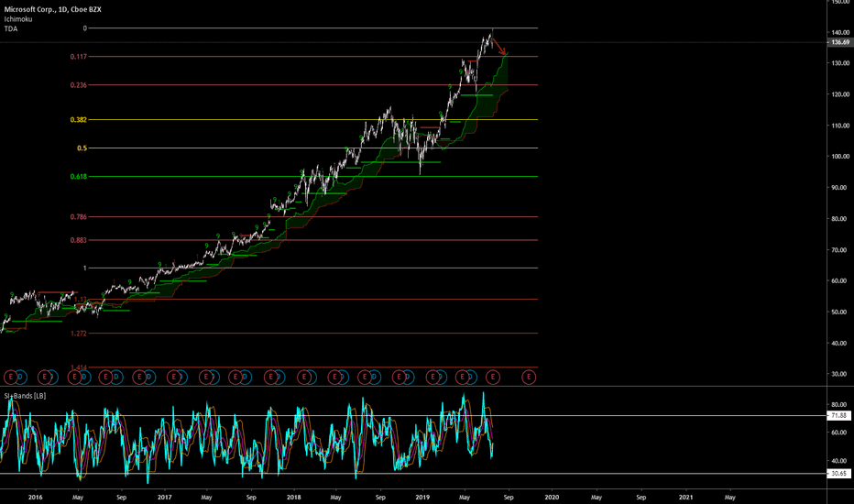The width and height of the screenshot is (854, 504).
Task: Click 140.00 on the price axis
Action: [840, 33]
